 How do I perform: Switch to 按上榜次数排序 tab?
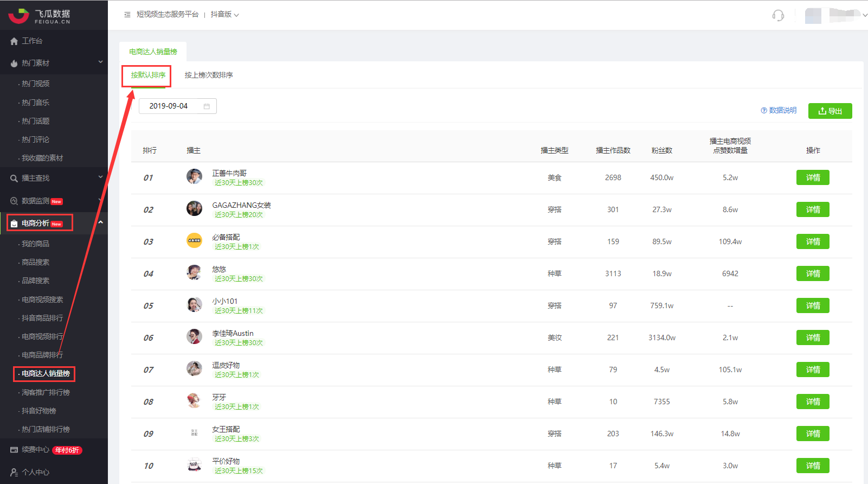(209, 75)
